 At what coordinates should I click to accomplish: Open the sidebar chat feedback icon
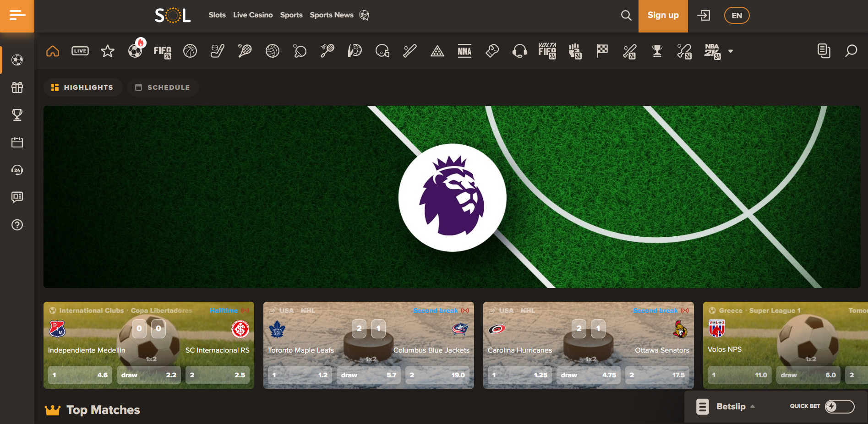point(17,197)
